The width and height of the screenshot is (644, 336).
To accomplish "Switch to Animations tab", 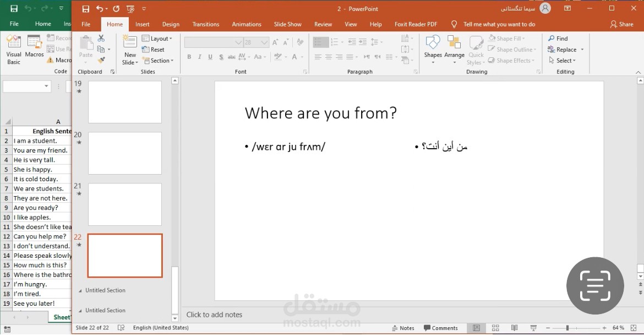I will pyautogui.click(x=247, y=24).
